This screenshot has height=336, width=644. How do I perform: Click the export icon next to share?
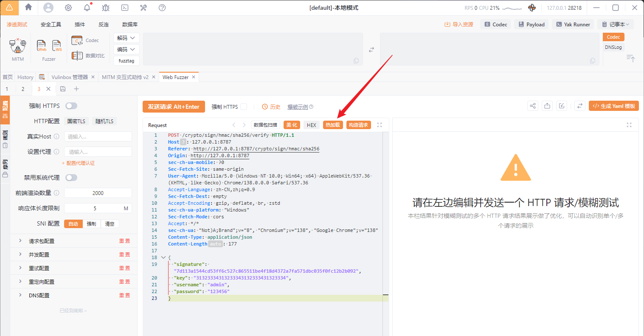(x=547, y=106)
